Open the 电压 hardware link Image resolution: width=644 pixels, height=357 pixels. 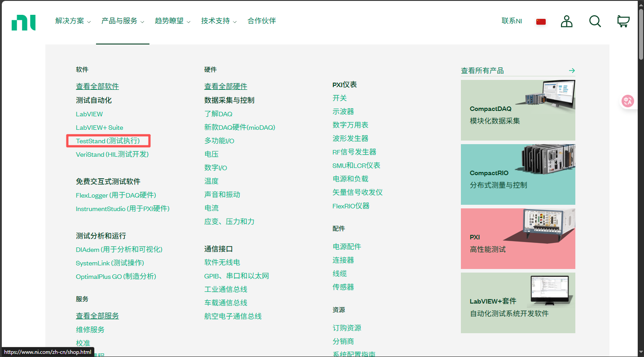(x=211, y=154)
